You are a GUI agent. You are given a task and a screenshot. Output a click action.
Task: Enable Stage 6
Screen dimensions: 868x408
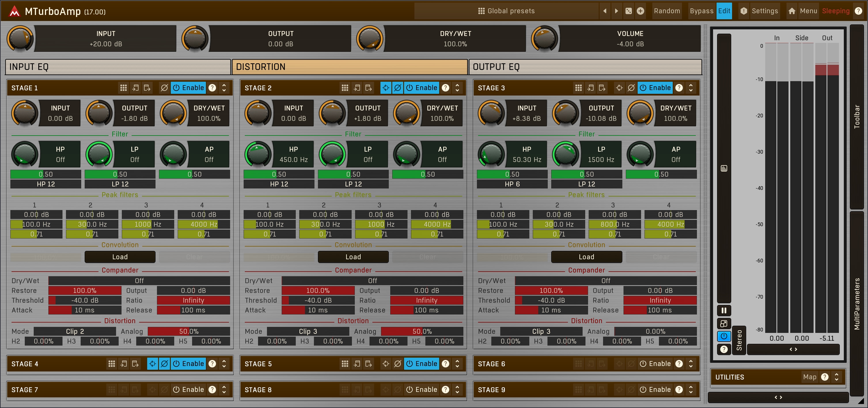pos(655,364)
